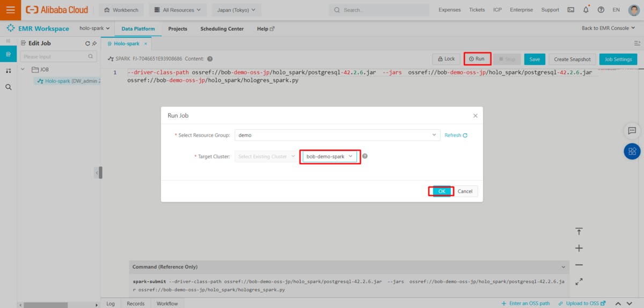
Task: Open the blue apps grid floating button
Action: 632,151
